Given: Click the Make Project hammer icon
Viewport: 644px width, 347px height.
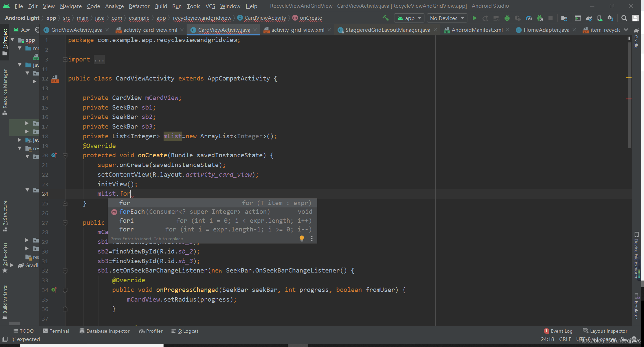Looking at the screenshot, I should point(386,18).
